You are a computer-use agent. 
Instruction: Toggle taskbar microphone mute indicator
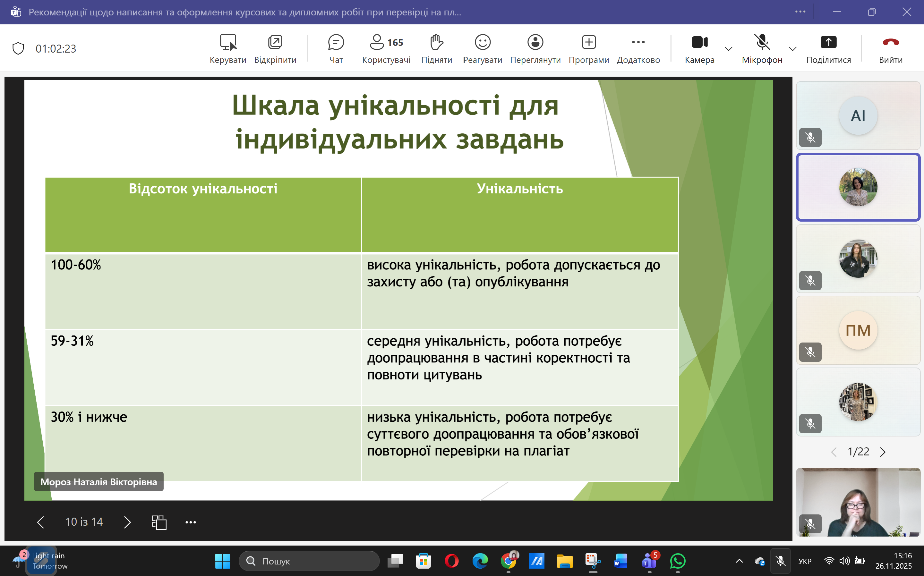coord(780,561)
